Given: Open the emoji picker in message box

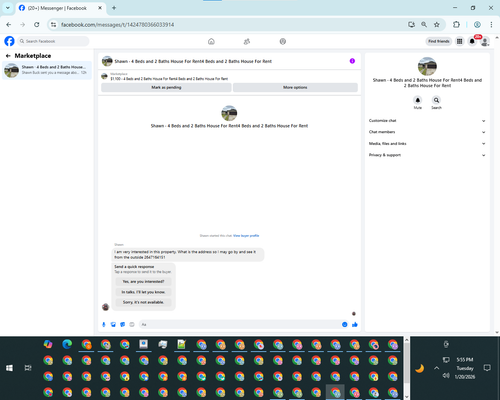Looking at the screenshot, I should click(345, 324).
